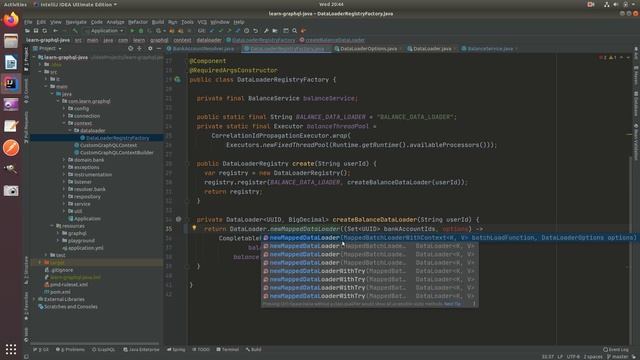The image size is (640, 360).
Task: Click the gutter bean icon beside class declaration
Action: (178, 80)
